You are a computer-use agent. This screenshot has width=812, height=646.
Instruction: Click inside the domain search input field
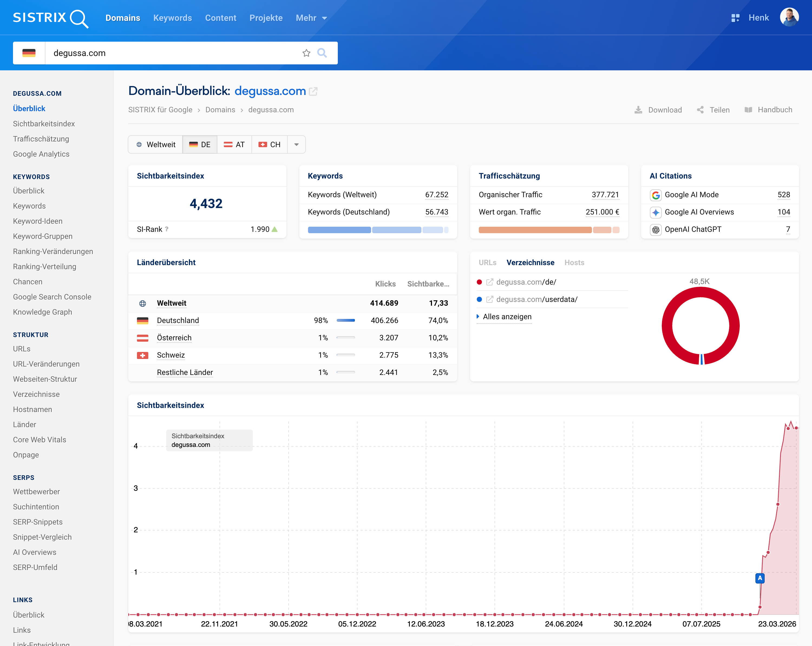click(x=169, y=53)
